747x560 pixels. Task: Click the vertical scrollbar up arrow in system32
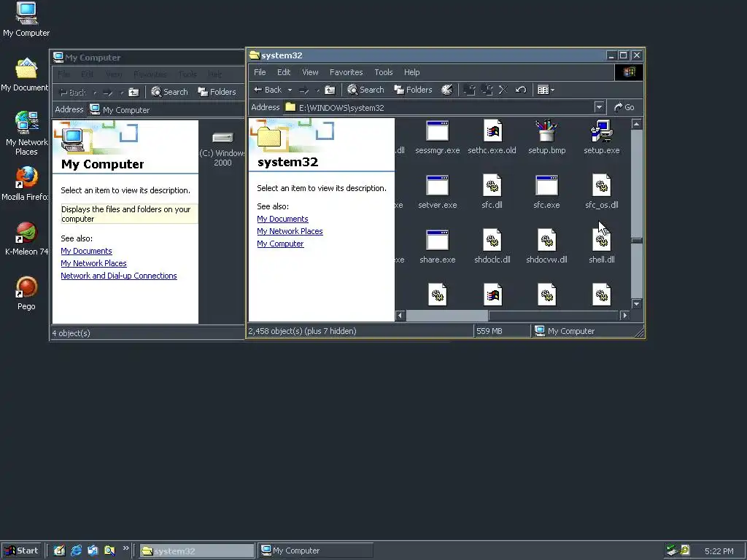636,124
